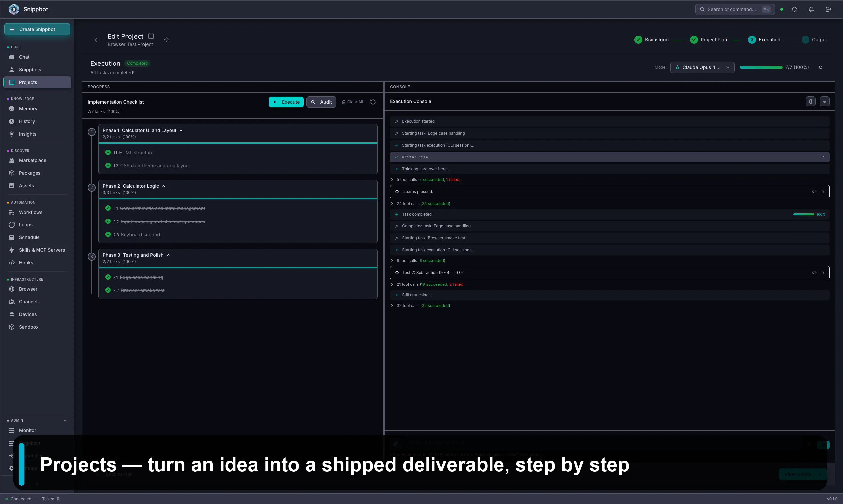Open the Claude Opus model dropdown
Screen dimensions: 843x504
tap(702, 67)
